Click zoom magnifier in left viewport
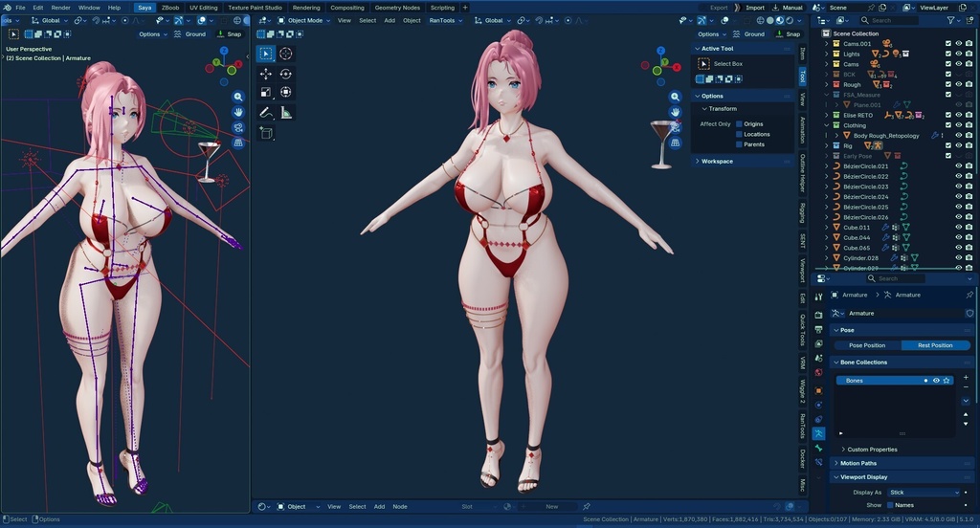 click(x=238, y=97)
